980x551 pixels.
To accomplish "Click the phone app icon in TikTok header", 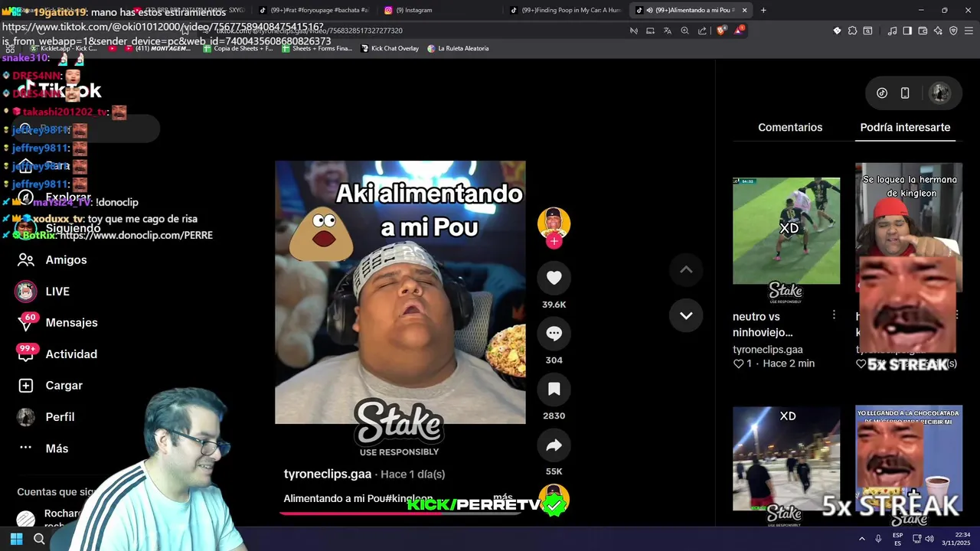I will tap(905, 93).
